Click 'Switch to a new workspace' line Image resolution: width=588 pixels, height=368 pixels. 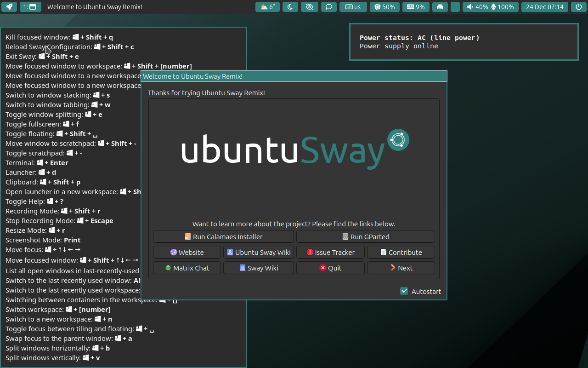tap(59, 319)
